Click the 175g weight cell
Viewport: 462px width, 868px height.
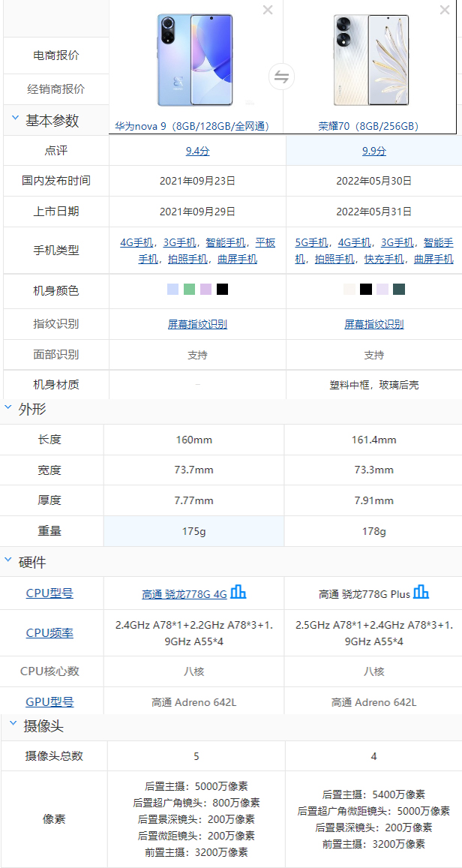click(x=193, y=531)
